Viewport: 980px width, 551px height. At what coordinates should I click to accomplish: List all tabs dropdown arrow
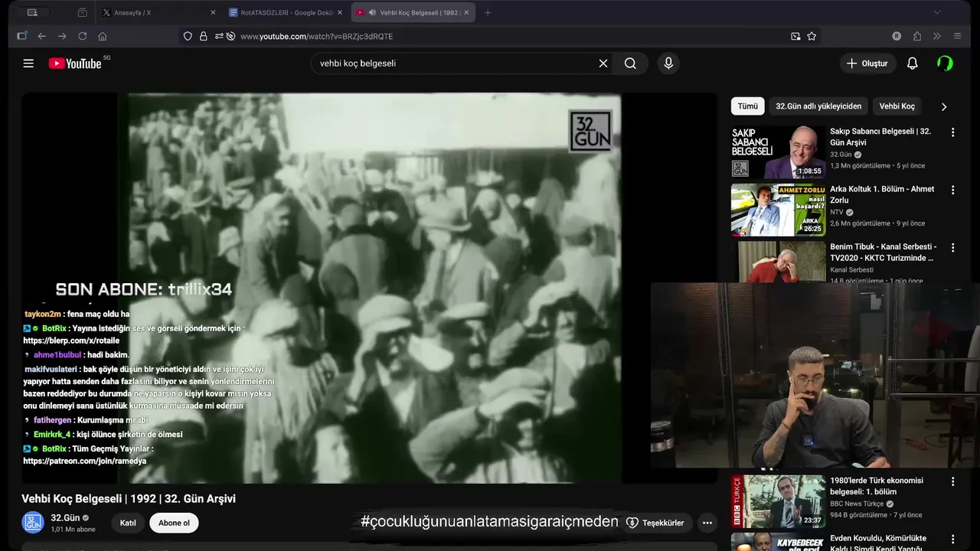click(937, 12)
